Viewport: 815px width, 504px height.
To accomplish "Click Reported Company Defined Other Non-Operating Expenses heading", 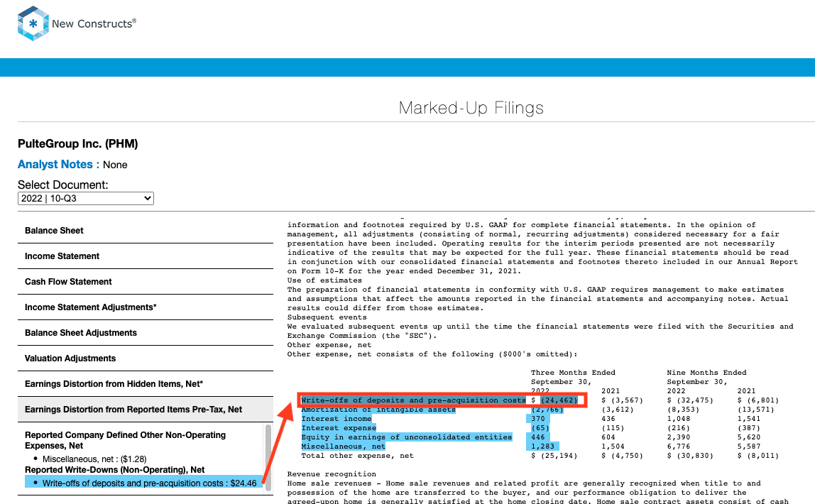I will pos(125,440).
